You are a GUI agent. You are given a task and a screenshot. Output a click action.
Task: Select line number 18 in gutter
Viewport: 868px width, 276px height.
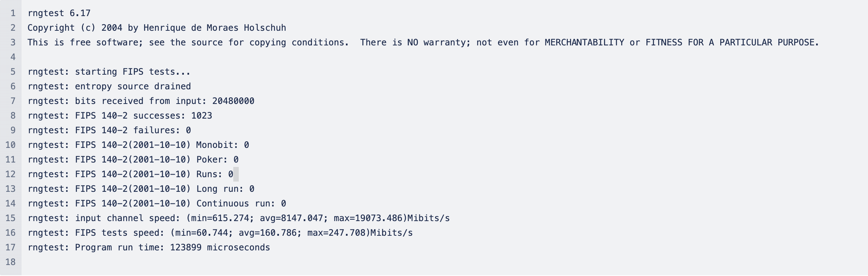coord(11,262)
